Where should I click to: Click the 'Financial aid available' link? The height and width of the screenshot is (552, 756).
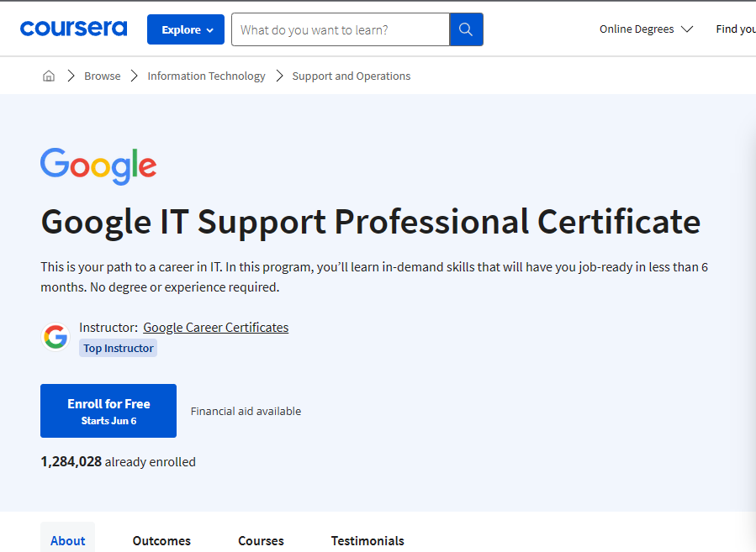coord(246,412)
